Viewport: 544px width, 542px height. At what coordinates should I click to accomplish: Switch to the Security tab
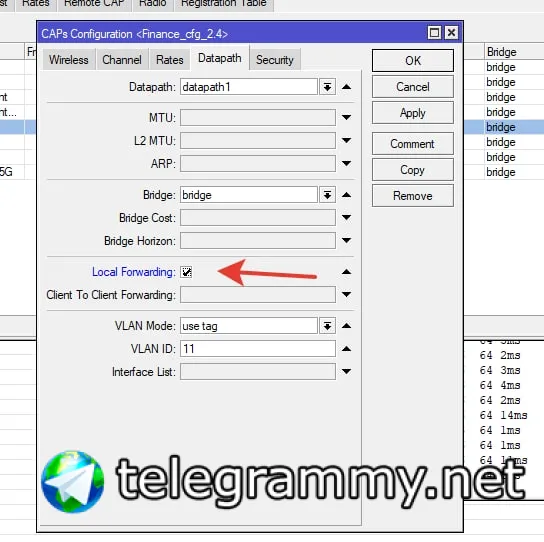point(275,60)
